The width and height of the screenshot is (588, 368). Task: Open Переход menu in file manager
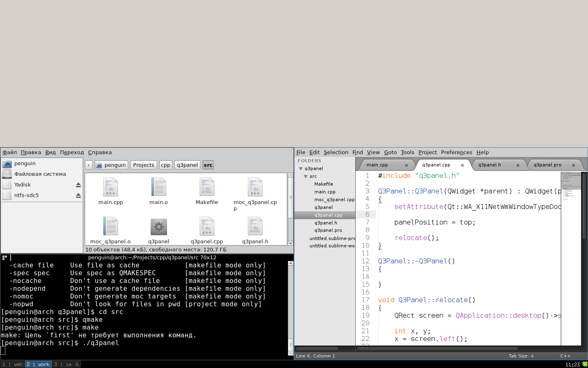(x=72, y=153)
